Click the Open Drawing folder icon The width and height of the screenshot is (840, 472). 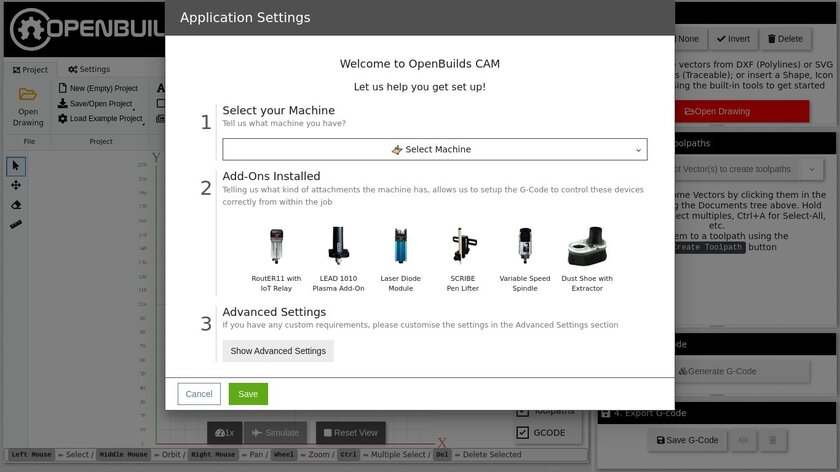pyautogui.click(x=28, y=95)
